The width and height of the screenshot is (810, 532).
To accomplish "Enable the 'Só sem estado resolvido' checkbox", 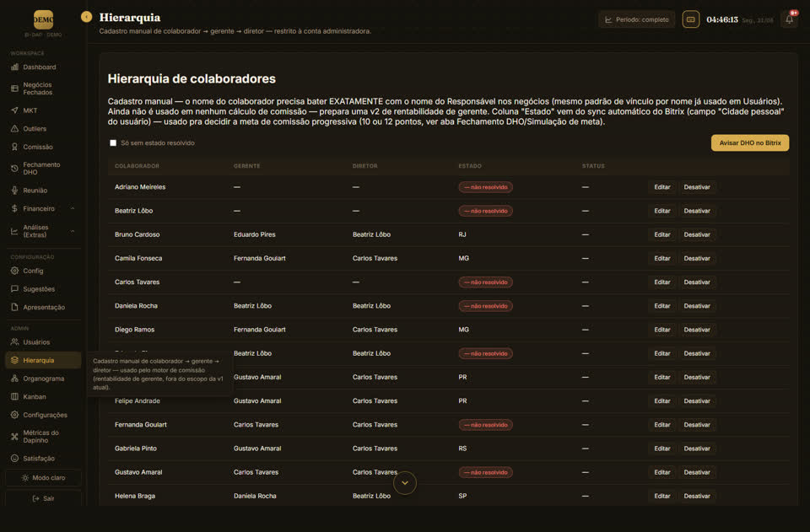I will (x=113, y=143).
